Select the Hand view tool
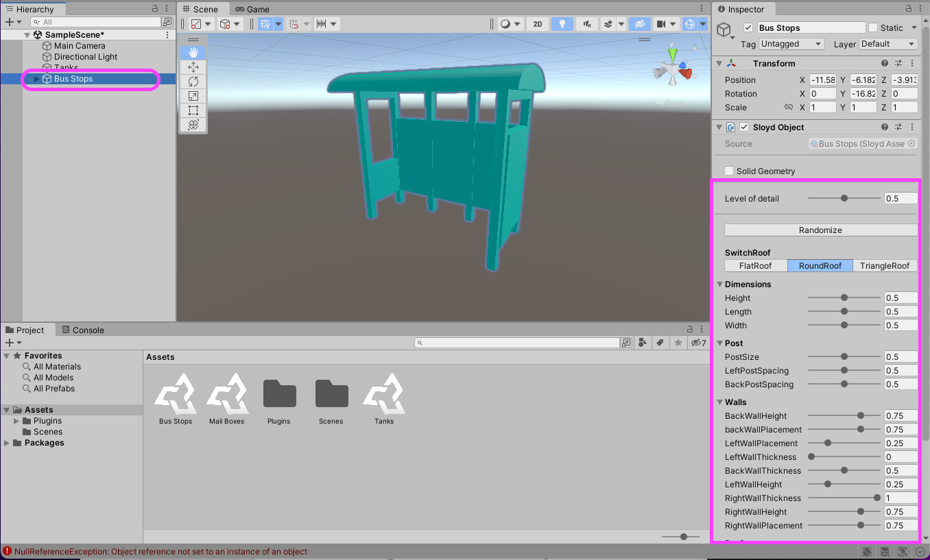Image resolution: width=930 pixels, height=560 pixels. (x=193, y=53)
